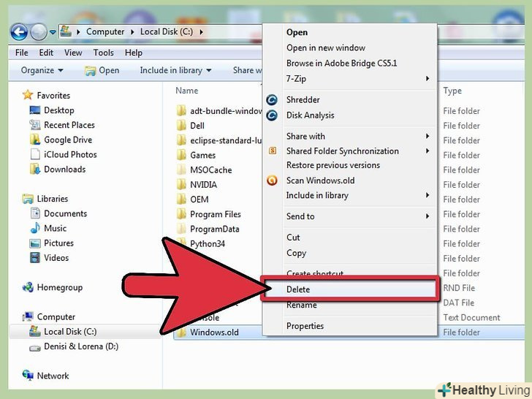Click Libraries icon in navigation pane
The image size is (532, 399).
(28, 199)
